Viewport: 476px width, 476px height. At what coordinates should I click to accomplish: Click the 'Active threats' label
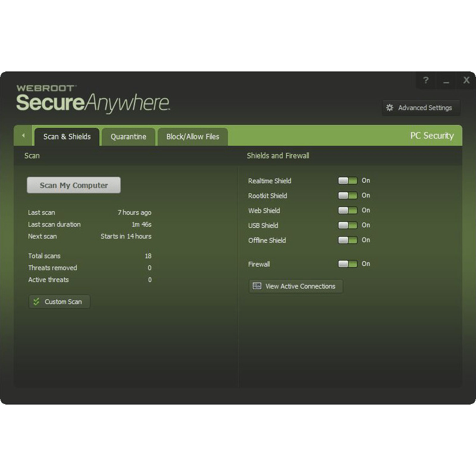point(48,280)
